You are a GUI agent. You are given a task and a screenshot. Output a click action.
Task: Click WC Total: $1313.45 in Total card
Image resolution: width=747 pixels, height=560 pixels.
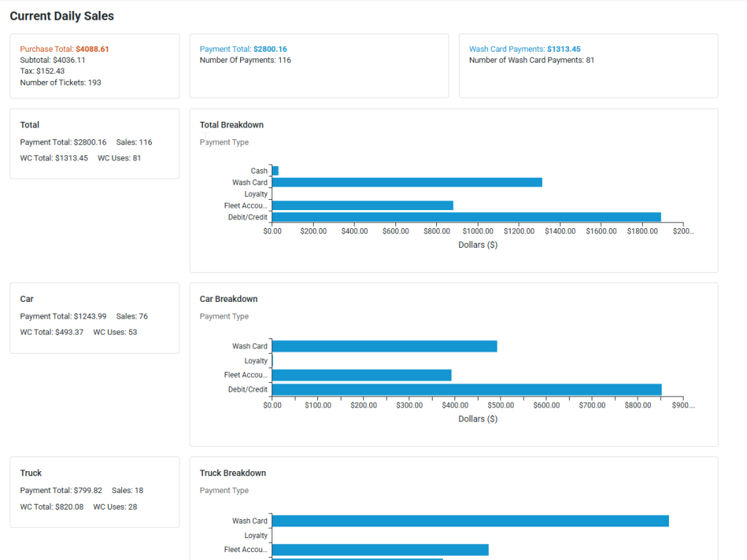pyautogui.click(x=54, y=158)
